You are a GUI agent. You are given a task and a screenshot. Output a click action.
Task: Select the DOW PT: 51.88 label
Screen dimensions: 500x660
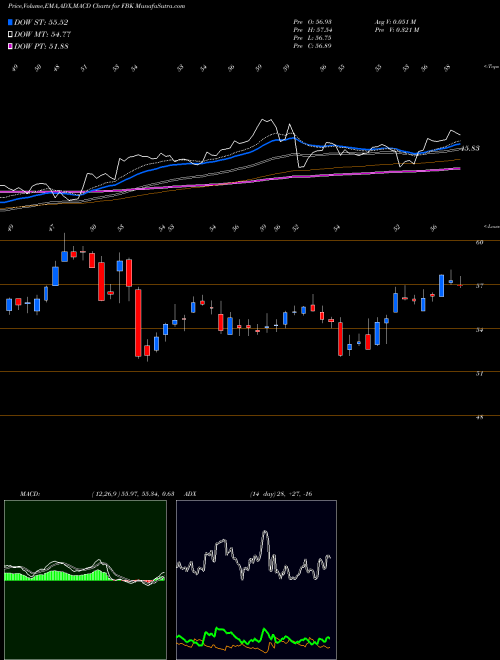[x=41, y=46]
